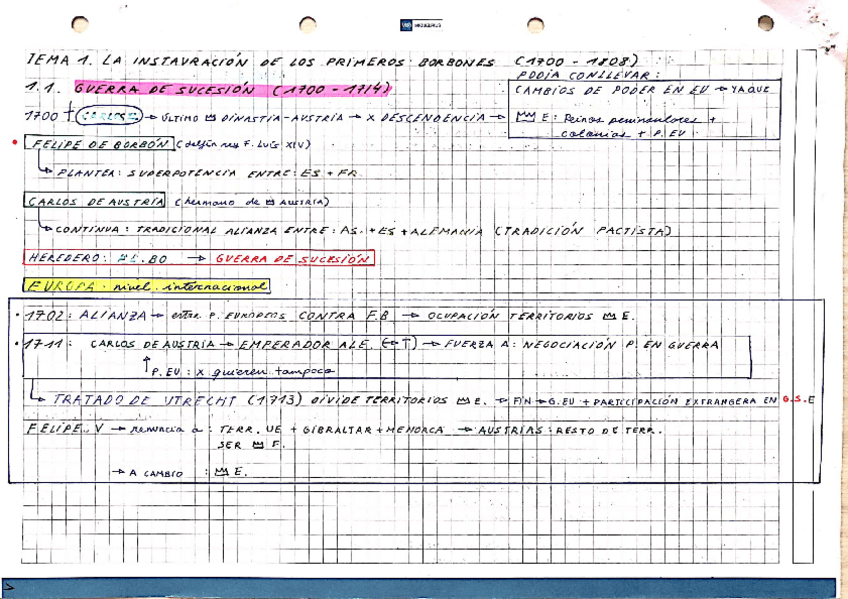Screen dimensions: 848x599
Task: Click the dark punch hole at top right
Action: (x=765, y=22)
